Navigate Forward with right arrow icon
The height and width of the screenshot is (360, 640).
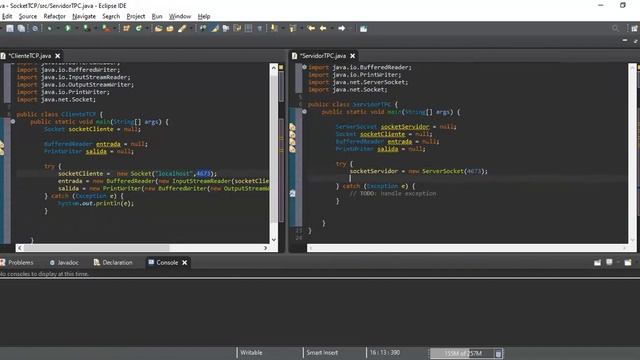point(342,28)
